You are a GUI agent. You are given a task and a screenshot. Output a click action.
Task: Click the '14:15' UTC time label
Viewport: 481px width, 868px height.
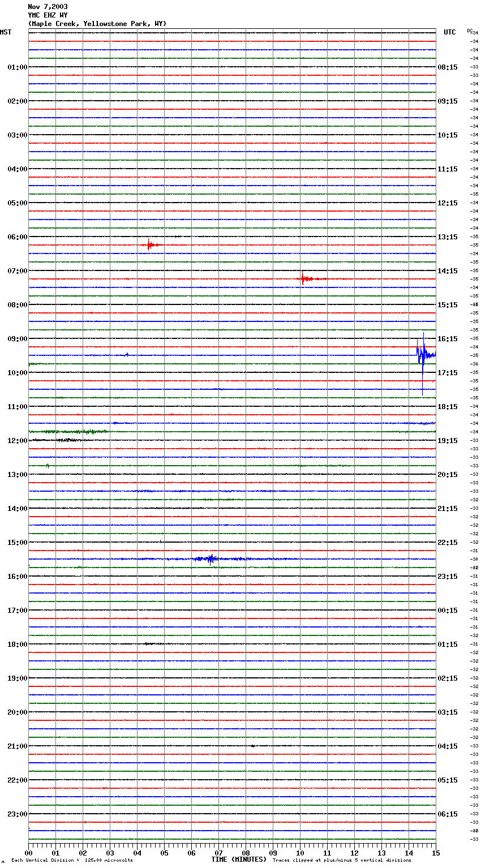pos(448,271)
